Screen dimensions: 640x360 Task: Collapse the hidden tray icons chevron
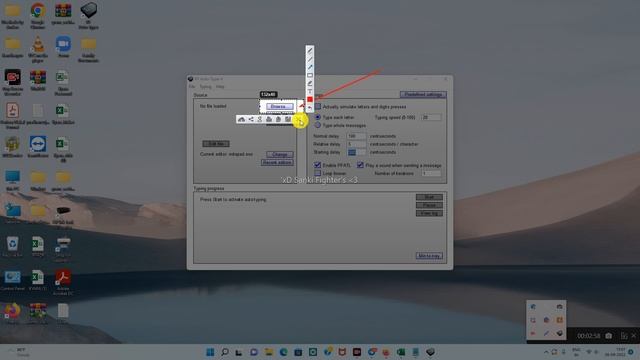tap(546, 352)
